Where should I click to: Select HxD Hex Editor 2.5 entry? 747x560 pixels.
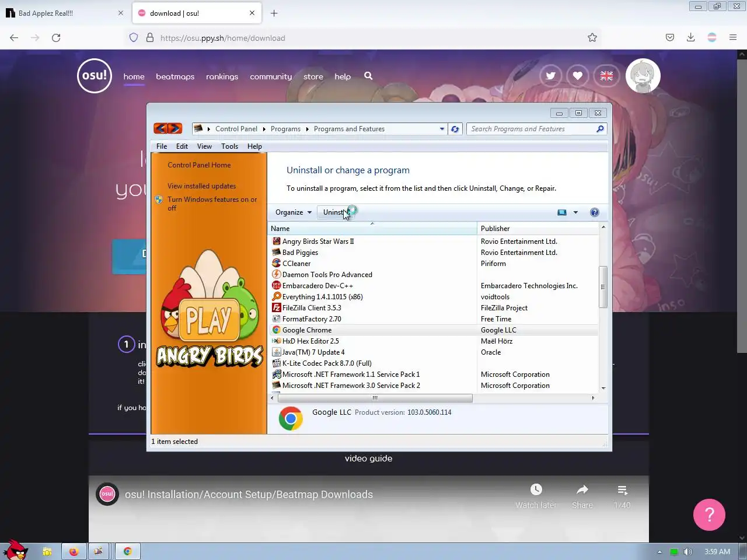pyautogui.click(x=310, y=341)
